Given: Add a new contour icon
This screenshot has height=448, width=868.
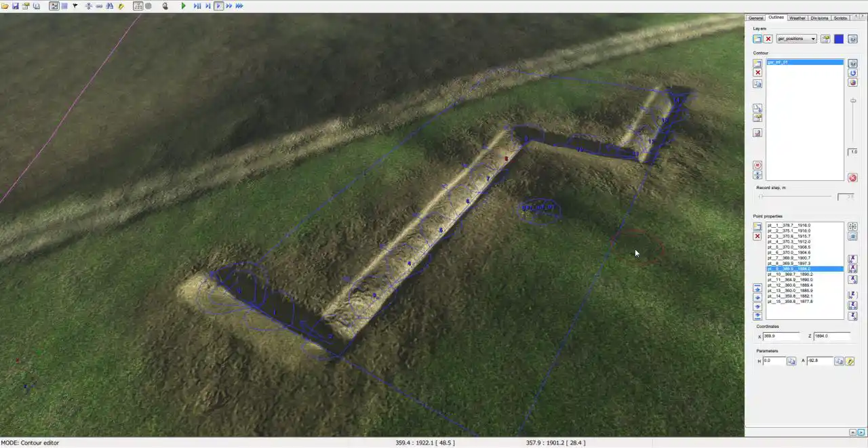Looking at the screenshot, I should pyautogui.click(x=757, y=63).
